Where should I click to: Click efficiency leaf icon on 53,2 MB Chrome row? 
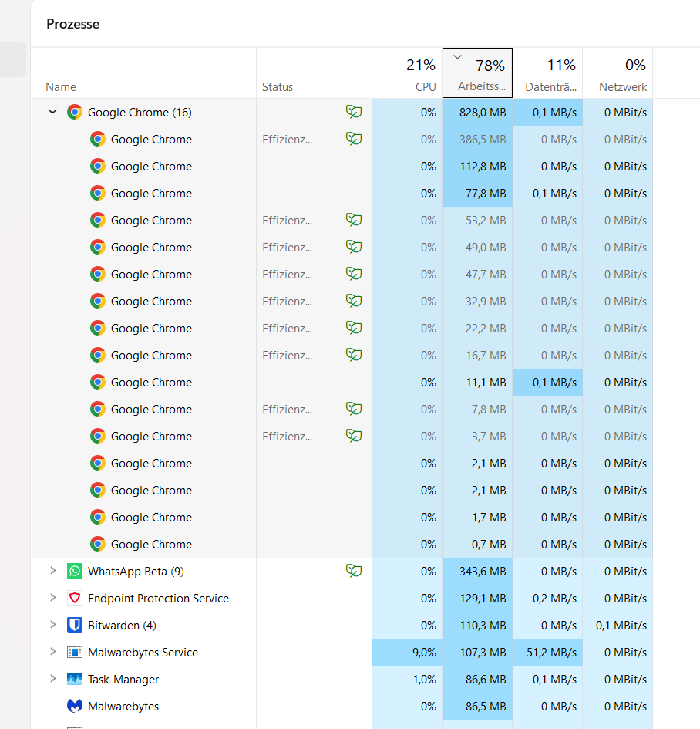354,219
